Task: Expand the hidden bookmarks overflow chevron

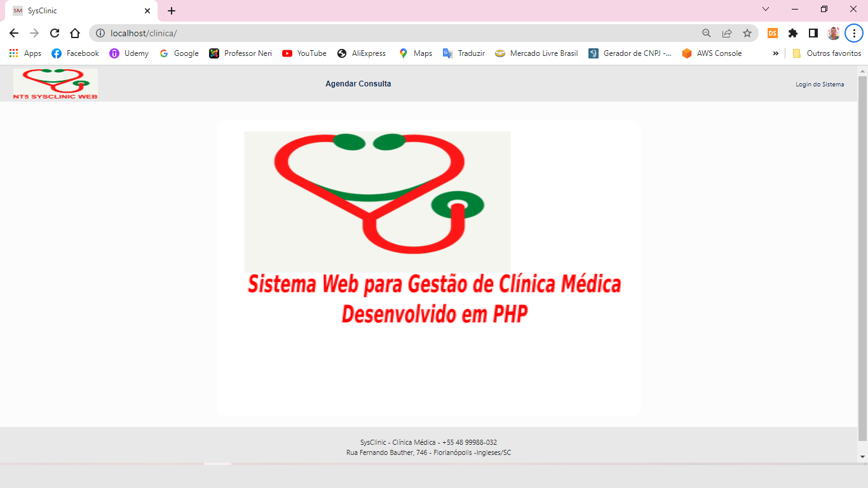Action: [775, 53]
